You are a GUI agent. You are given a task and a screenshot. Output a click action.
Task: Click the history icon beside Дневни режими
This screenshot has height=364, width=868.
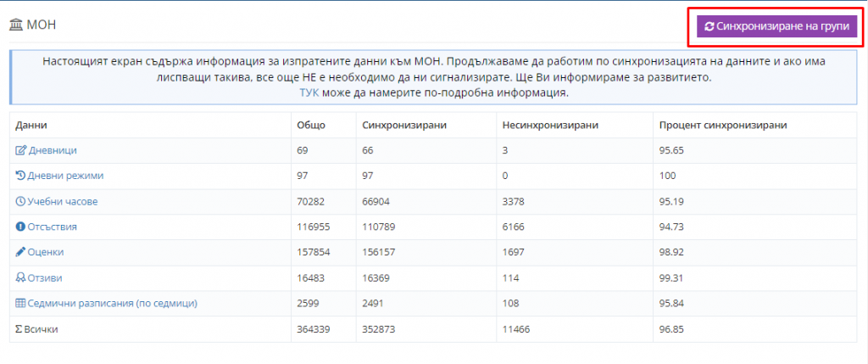tap(21, 176)
